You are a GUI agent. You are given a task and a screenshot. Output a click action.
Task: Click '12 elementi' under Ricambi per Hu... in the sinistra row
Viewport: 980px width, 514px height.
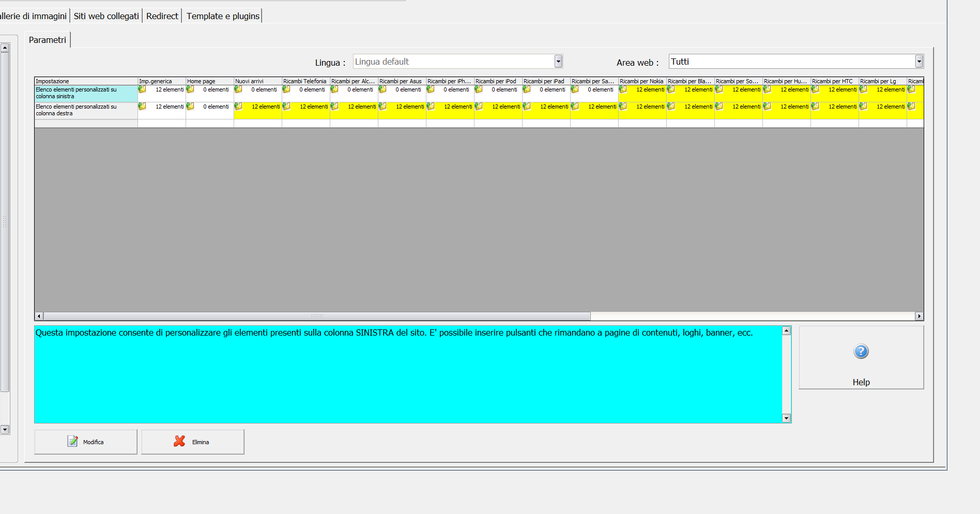pos(794,89)
